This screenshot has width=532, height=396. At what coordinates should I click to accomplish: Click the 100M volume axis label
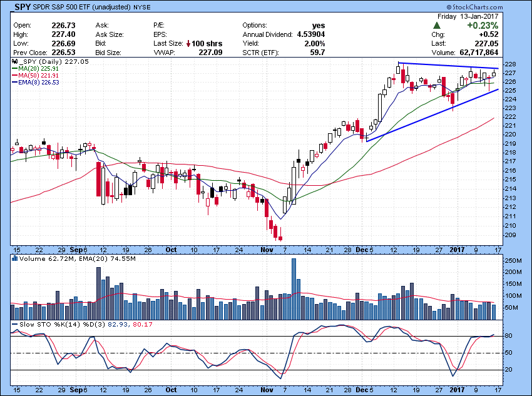point(514,296)
